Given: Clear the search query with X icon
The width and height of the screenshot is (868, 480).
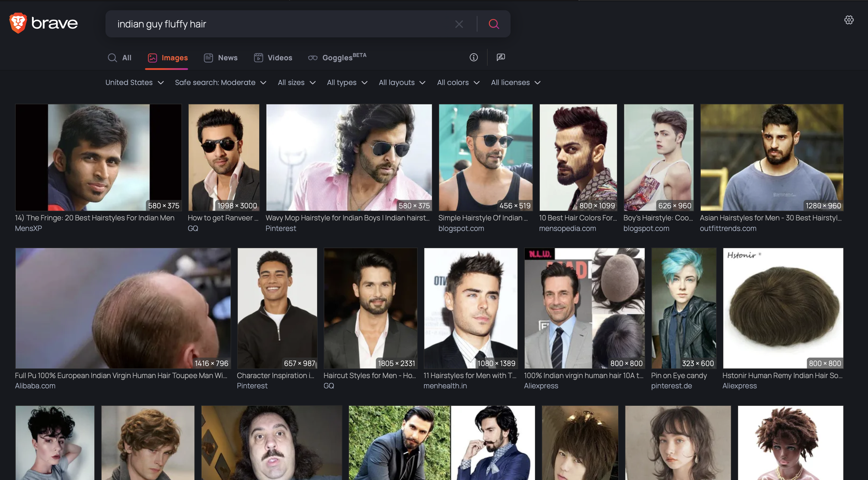Looking at the screenshot, I should click(459, 24).
